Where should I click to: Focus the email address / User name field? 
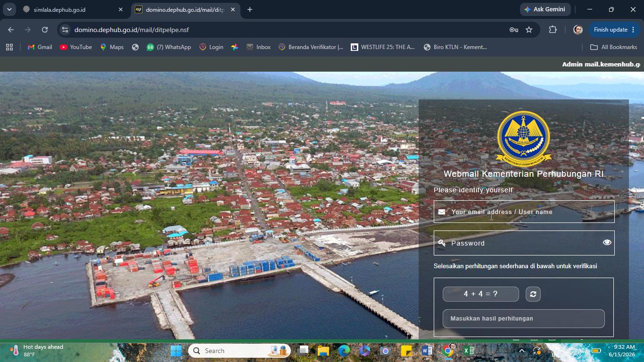[x=524, y=212]
